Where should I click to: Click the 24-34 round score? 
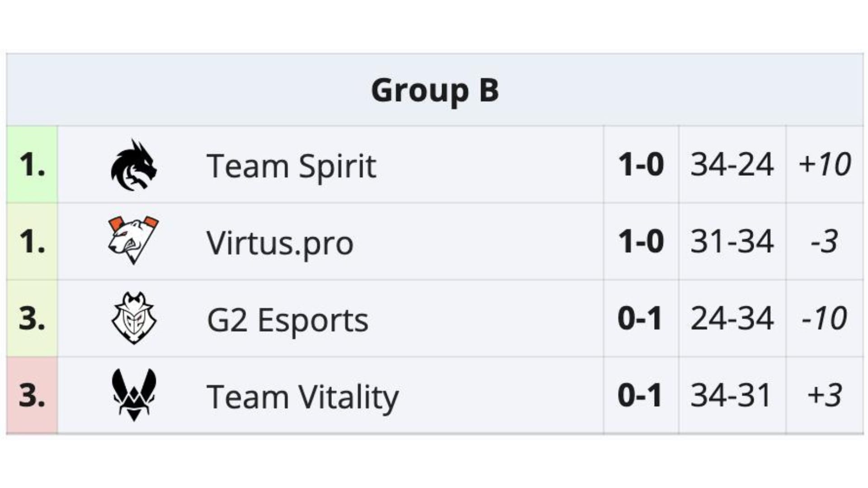tap(732, 318)
